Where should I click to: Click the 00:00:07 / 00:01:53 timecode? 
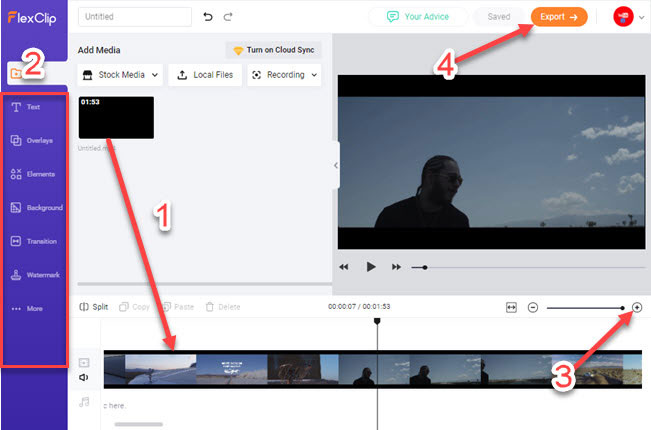click(x=359, y=307)
